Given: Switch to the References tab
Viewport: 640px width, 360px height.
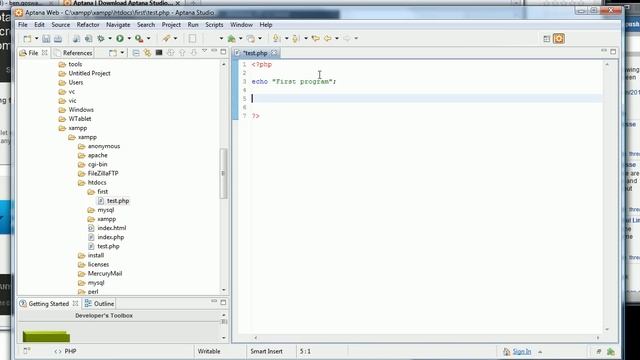Looking at the screenshot, I should click(73, 53).
